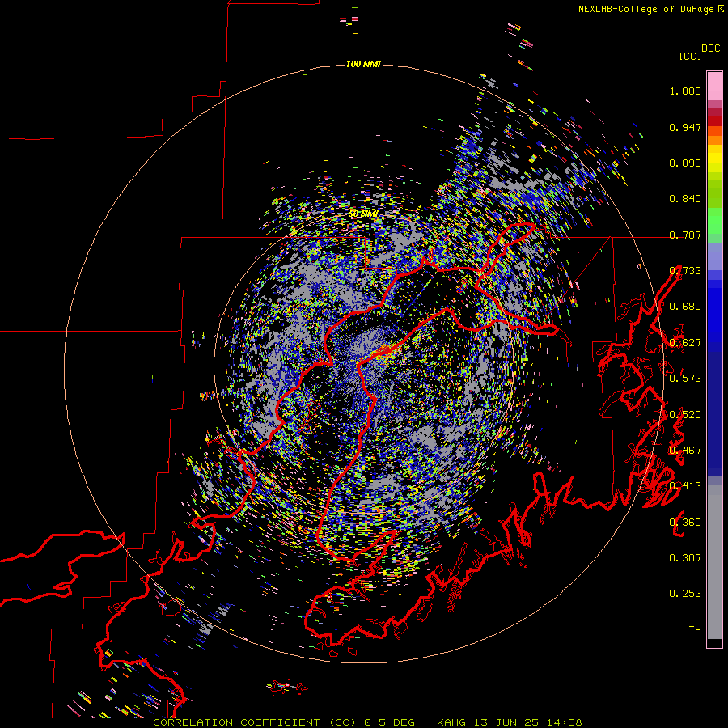Viewport: 728px width, 728px height.
Task: Click the 100 NMI range ring label
Action: coord(363,64)
